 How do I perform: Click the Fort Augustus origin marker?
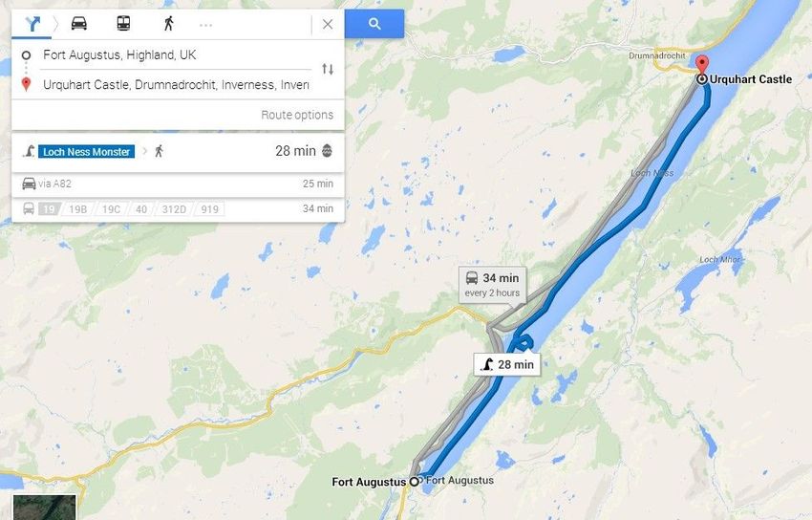414,482
